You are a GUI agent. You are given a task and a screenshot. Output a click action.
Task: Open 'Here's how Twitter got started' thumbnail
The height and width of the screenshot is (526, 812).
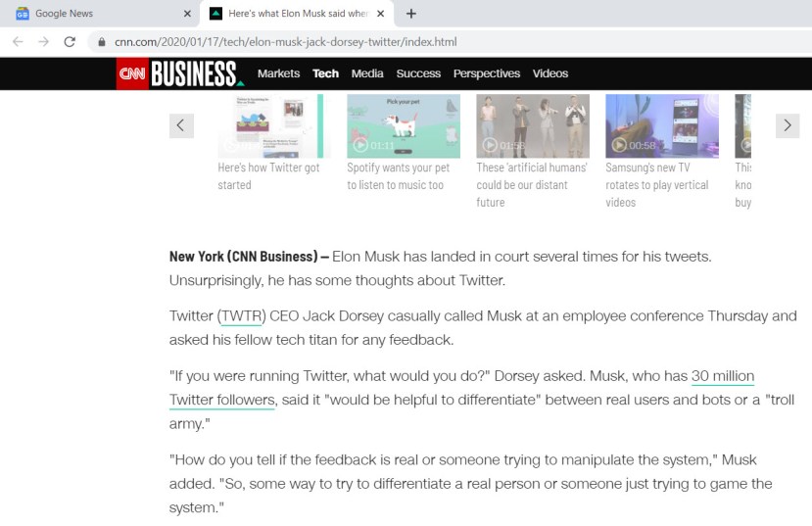click(273, 126)
